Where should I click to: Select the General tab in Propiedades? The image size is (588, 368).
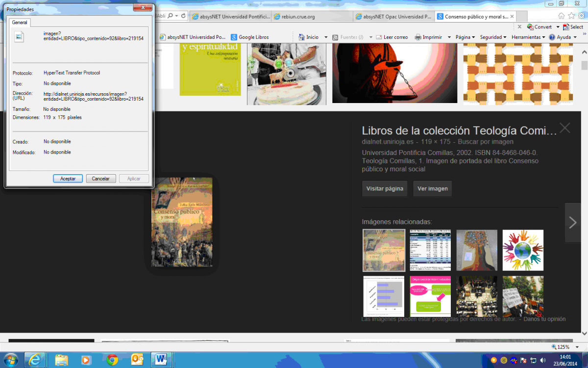20,23
